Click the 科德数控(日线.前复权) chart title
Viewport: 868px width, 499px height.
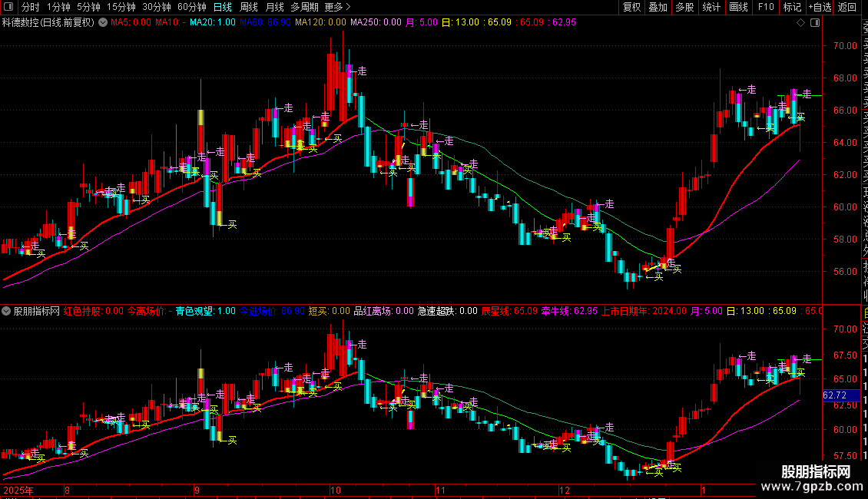coord(48,23)
